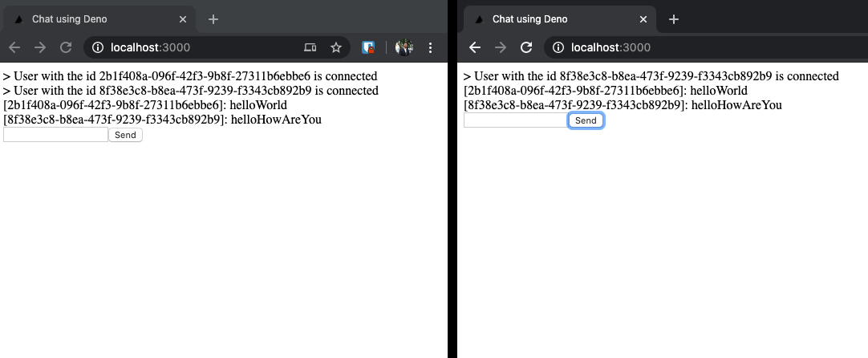Select Chat using Deno tab in left window
Screen dimensions: 868x358
99,19
